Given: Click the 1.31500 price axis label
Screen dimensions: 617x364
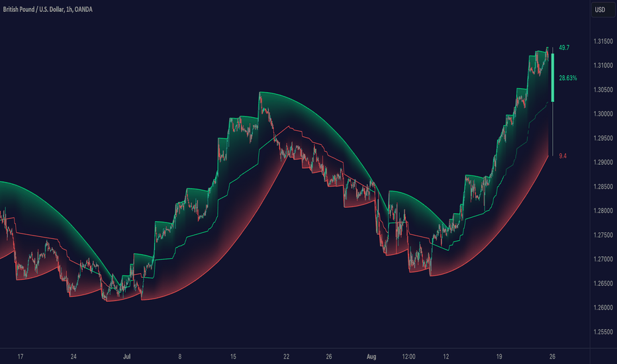Looking at the screenshot, I should [x=603, y=41].
